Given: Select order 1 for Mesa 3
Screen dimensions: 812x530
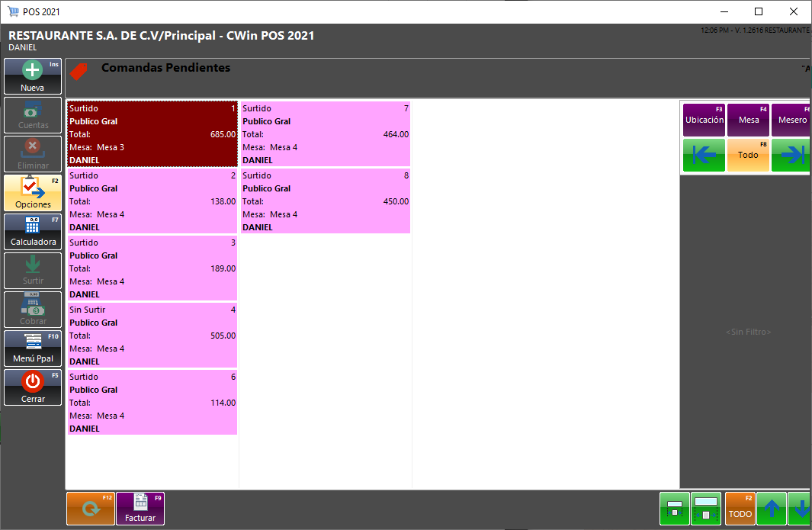Looking at the screenshot, I should click(x=152, y=134).
